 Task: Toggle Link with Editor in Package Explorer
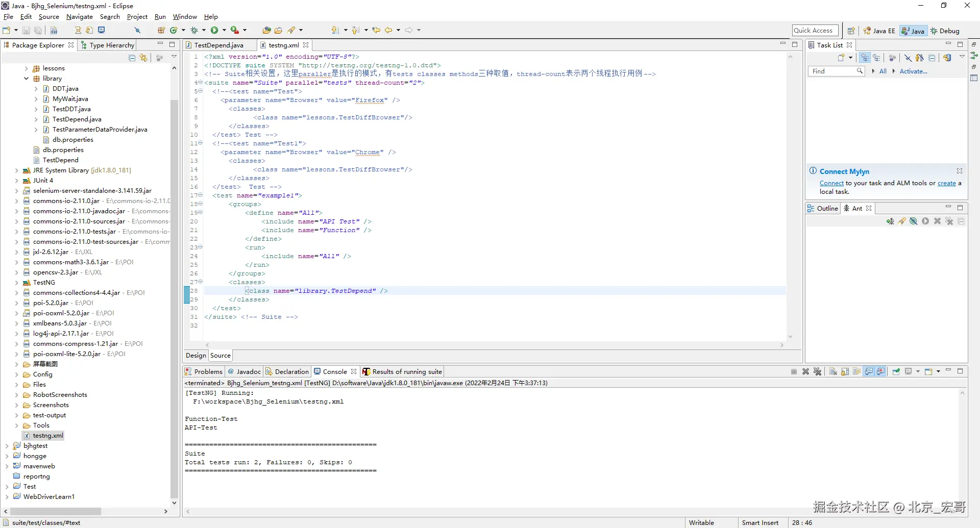(x=143, y=58)
